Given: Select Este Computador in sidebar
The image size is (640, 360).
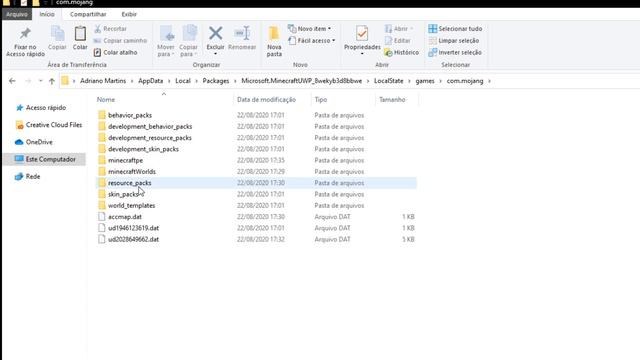Looking at the screenshot, I should tap(45, 159).
